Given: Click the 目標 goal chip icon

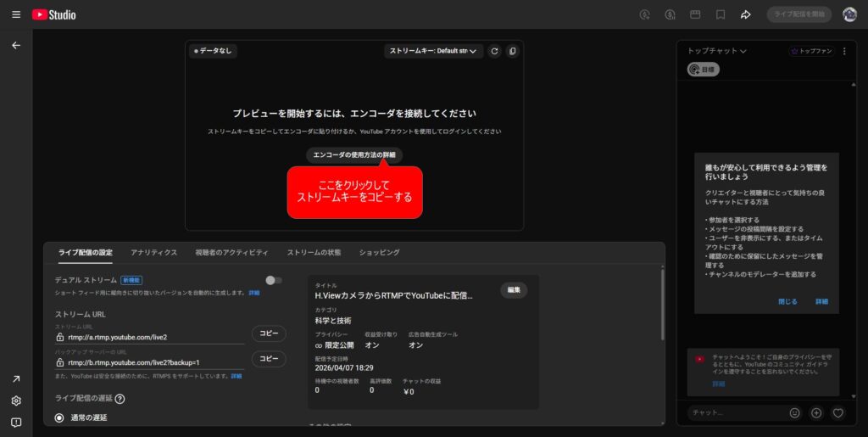Looking at the screenshot, I should point(703,70).
